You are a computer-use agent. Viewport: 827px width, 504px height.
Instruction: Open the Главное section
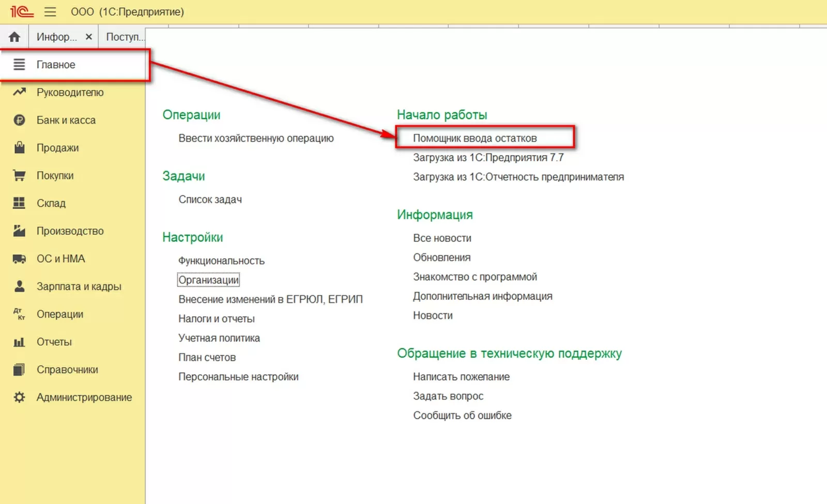[x=56, y=65]
